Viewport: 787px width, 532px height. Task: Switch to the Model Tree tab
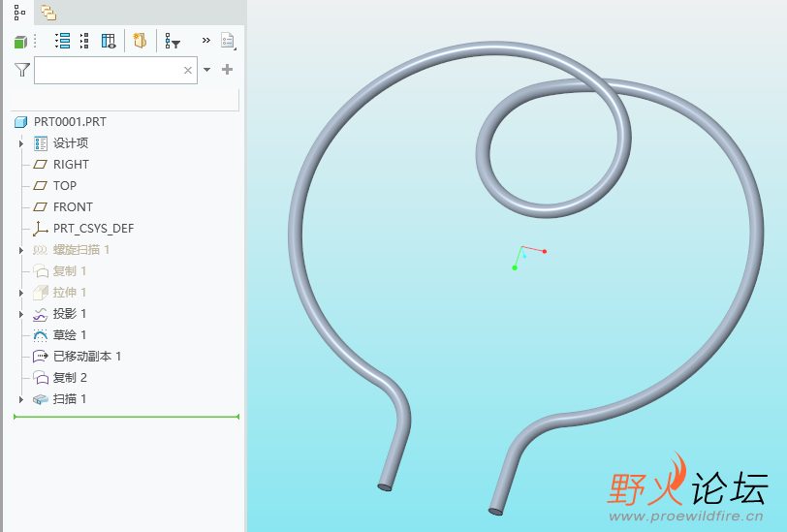(19, 12)
